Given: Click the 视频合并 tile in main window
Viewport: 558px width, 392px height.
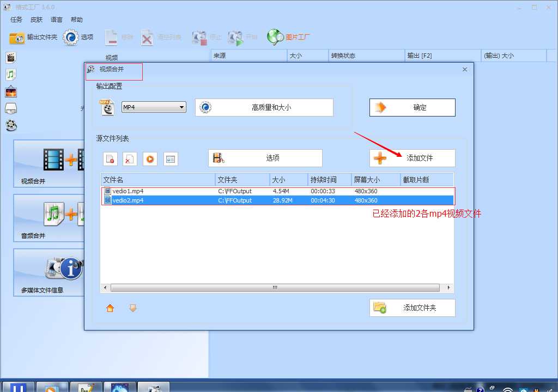Looking at the screenshot, I should [49, 164].
